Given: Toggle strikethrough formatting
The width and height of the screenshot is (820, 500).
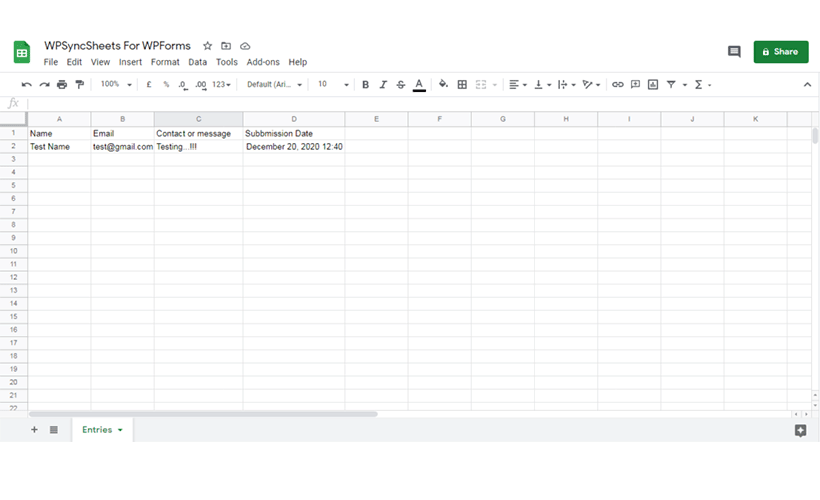Looking at the screenshot, I should (x=401, y=84).
